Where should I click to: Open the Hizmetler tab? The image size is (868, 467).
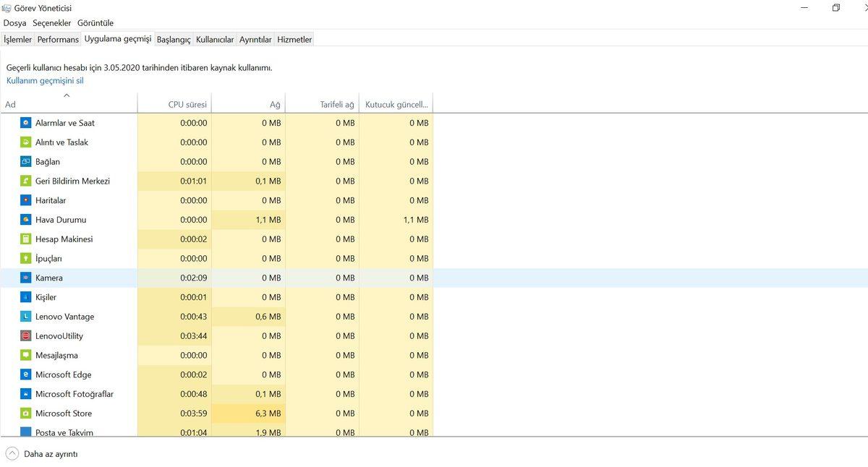coord(294,40)
